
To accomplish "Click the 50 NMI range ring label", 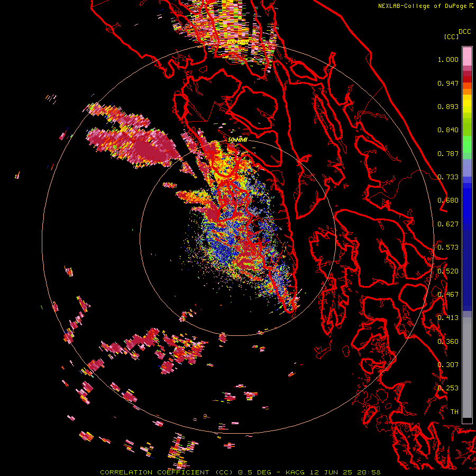I will 237,140.
